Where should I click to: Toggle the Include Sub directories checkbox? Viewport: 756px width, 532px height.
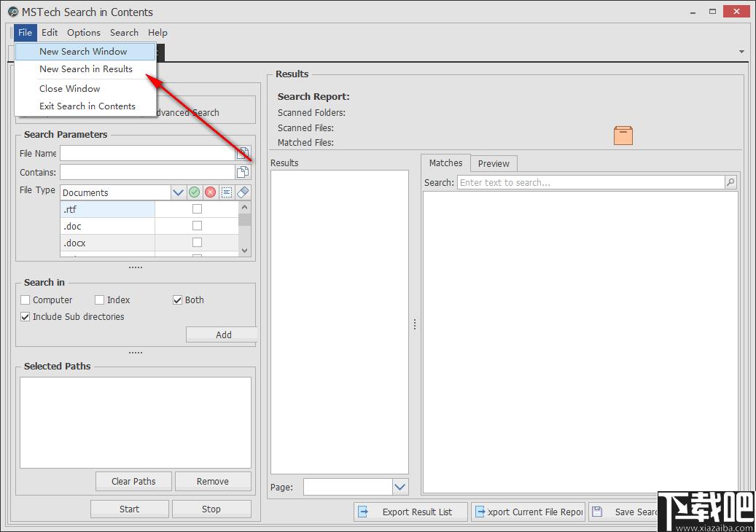[x=25, y=316]
